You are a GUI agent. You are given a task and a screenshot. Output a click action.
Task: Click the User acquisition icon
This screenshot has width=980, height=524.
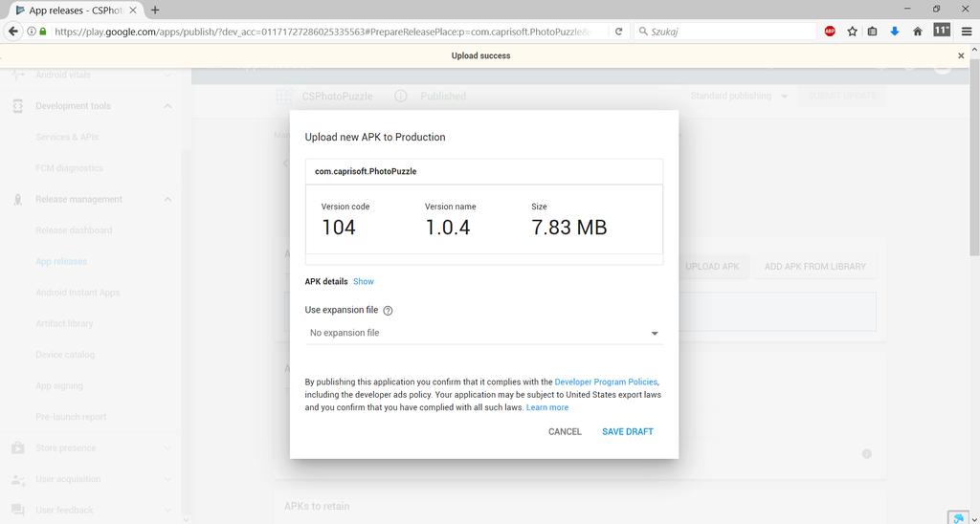coord(17,479)
